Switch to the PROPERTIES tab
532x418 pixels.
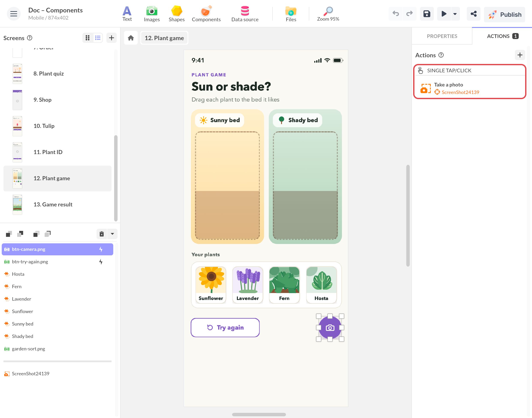click(x=442, y=36)
